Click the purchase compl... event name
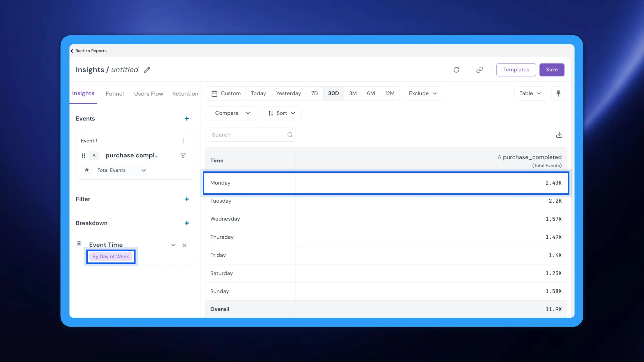 point(132,155)
